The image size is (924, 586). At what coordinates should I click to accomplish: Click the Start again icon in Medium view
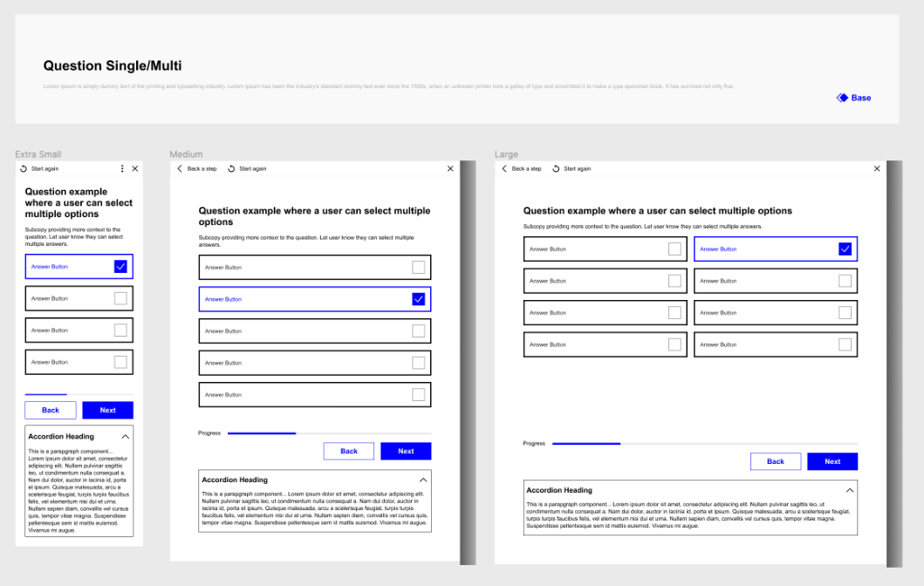(x=231, y=168)
